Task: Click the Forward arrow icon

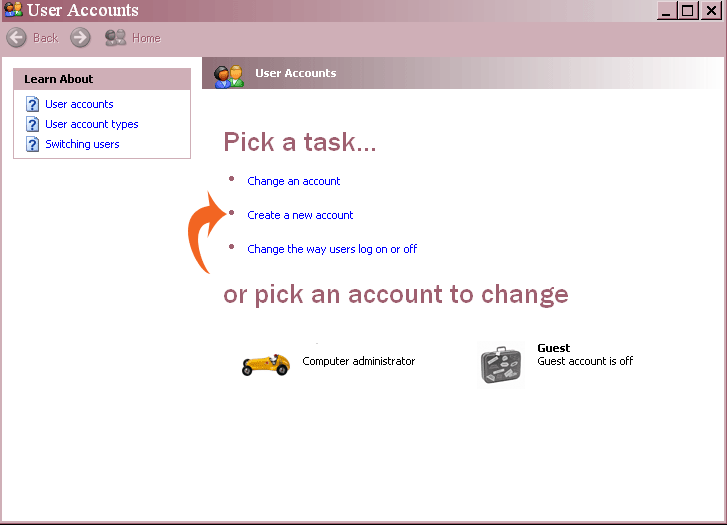Action: [x=80, y=38]
